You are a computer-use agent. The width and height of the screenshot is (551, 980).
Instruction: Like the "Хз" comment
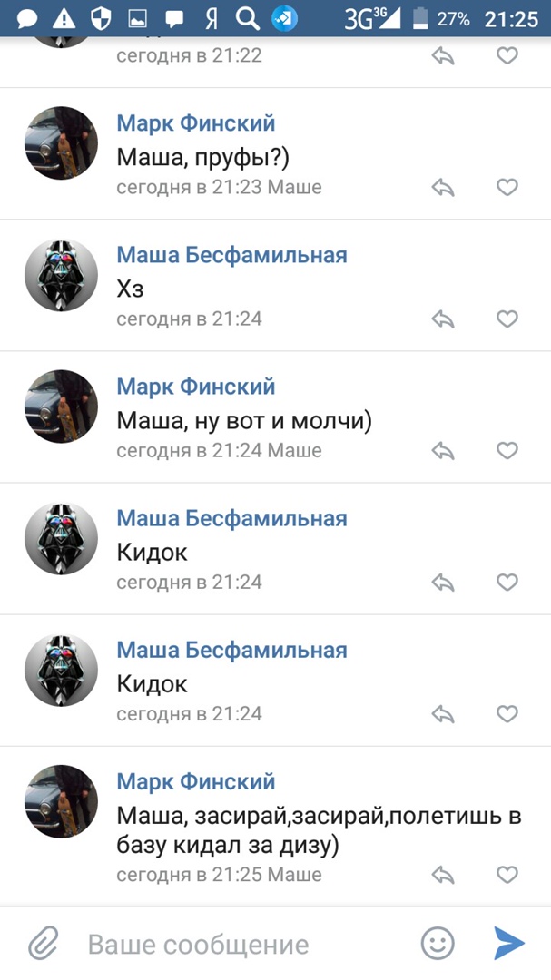coord(507,319)
